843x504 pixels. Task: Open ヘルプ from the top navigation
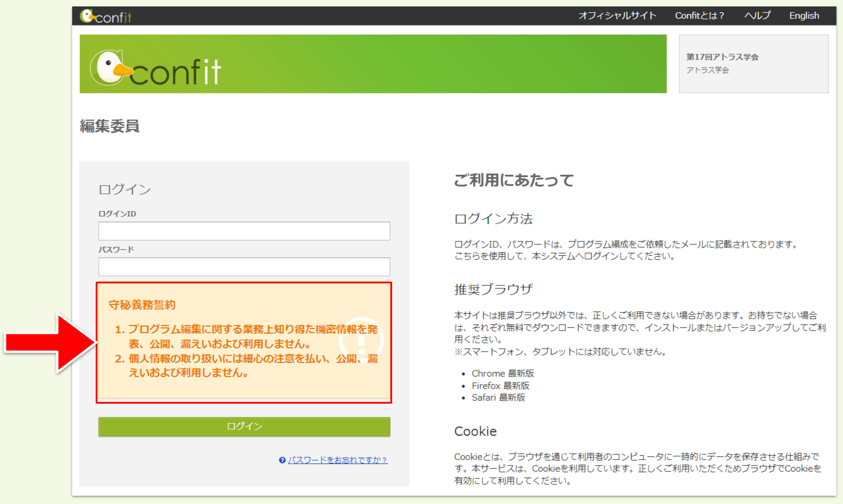pos(757,16)
